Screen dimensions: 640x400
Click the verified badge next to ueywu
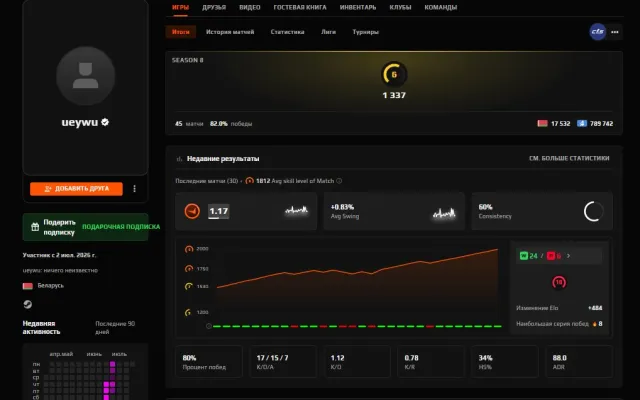click(105, 122)
